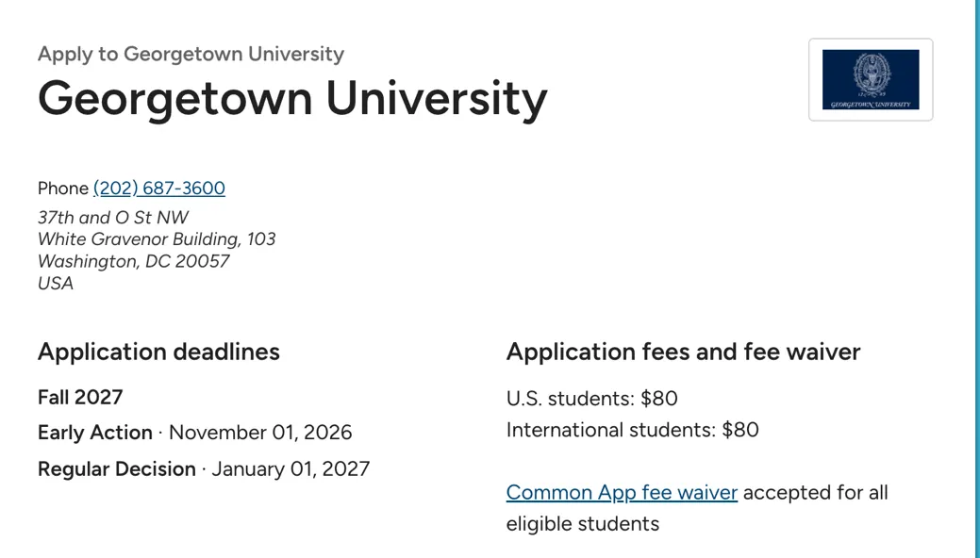Select the International students $80 fee line
The height and width of the screenshot is (558, 980).
pyautogui.click(x=633, y=430)
